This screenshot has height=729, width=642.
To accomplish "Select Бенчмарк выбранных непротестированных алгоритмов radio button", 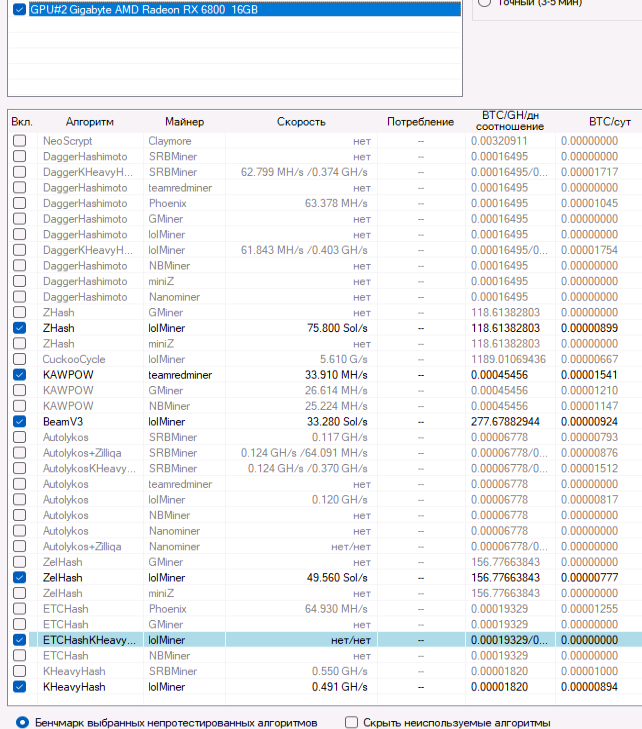I will (x=22, y=722).
